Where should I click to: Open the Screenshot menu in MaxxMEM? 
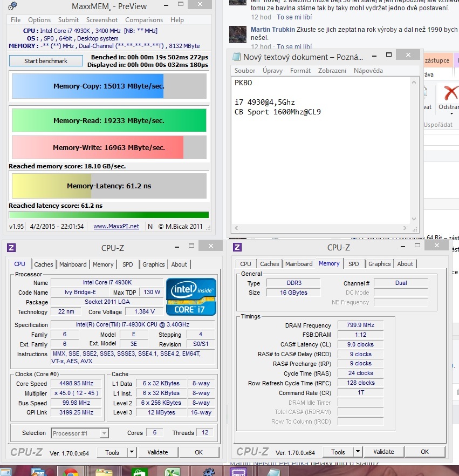point(101,20)
